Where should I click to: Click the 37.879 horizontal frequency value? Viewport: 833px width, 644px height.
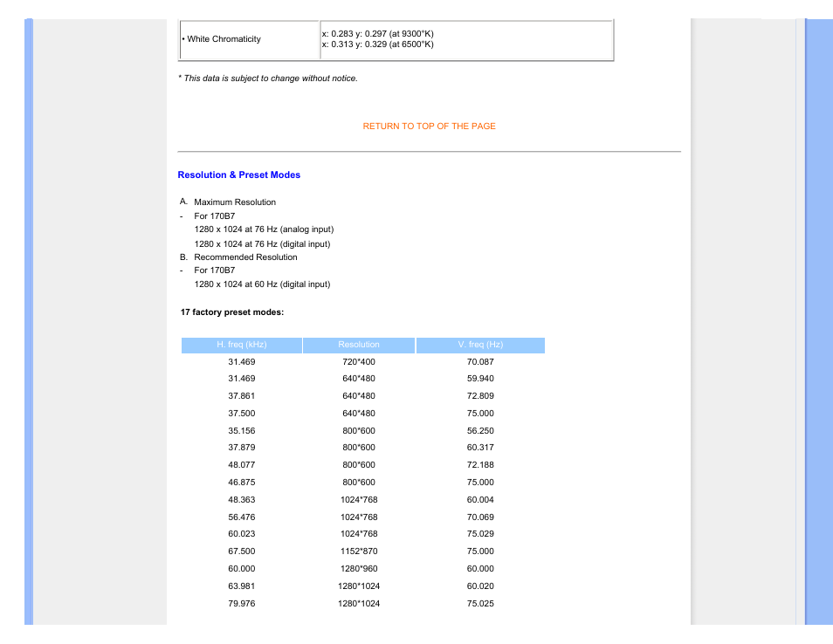click(x=242, y=448)
